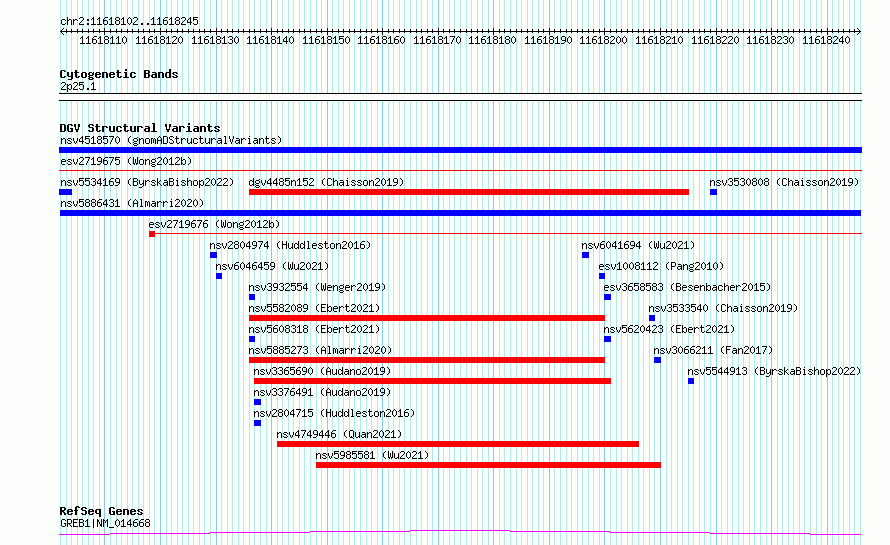Open the nsv5885273 (Almarri2020) label
Image resolution: width=890 pixels, height=545 pixels.
click(x=320, y=350)
